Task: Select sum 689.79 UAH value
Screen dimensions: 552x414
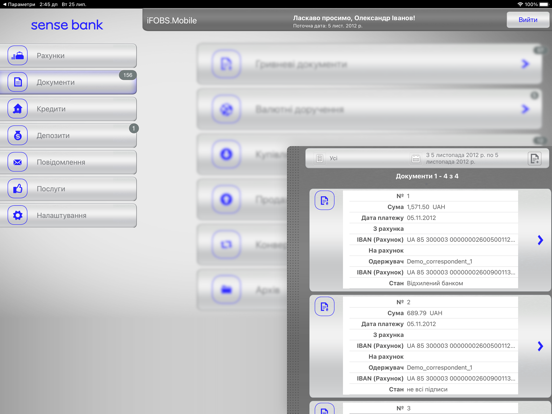Action: coord(424,313)
